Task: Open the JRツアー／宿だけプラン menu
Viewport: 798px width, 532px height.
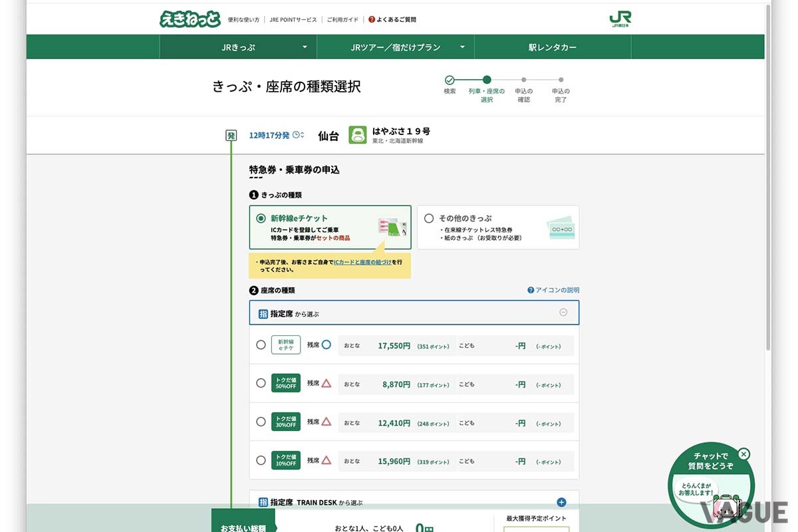Action: click(396, 47)
